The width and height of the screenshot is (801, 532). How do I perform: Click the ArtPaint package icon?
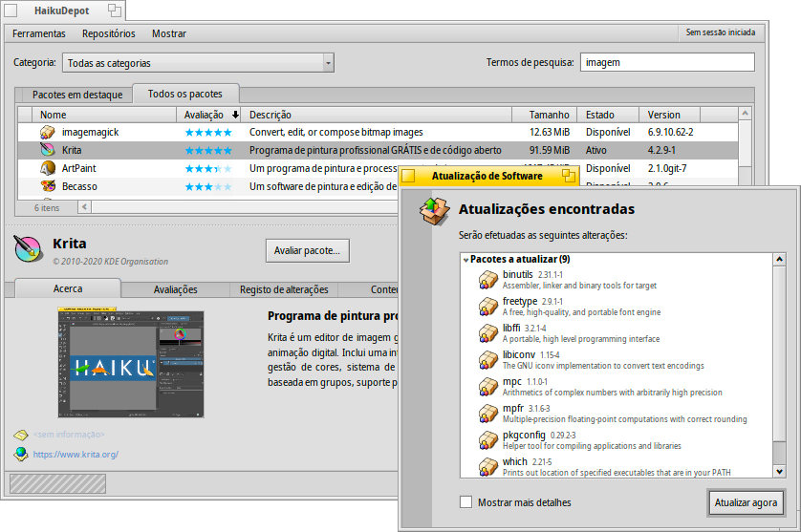click(48, 168)
